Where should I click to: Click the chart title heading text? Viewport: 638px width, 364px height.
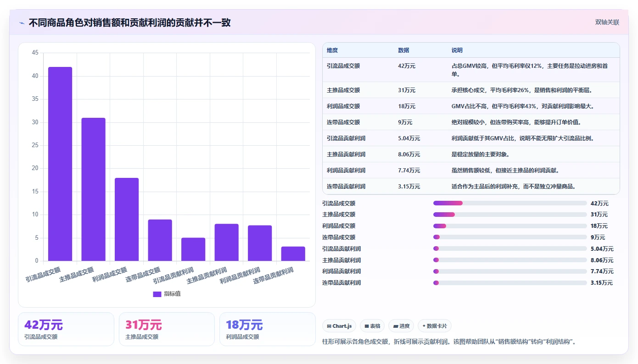[x=129, y=22]
